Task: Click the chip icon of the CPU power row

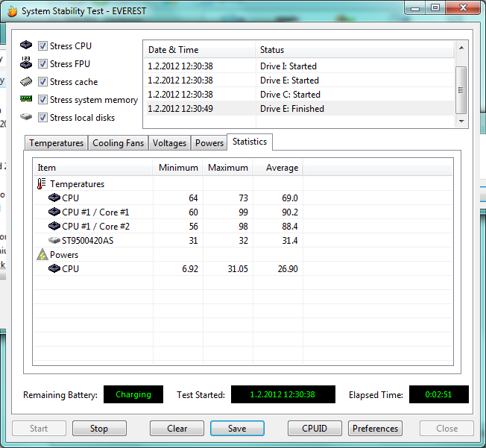Action: coord(54,268)
